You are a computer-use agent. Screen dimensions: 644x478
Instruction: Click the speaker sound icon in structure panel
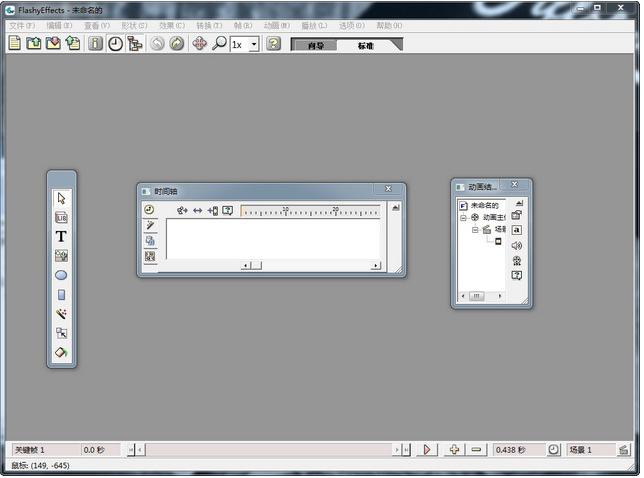click(517, 245)
